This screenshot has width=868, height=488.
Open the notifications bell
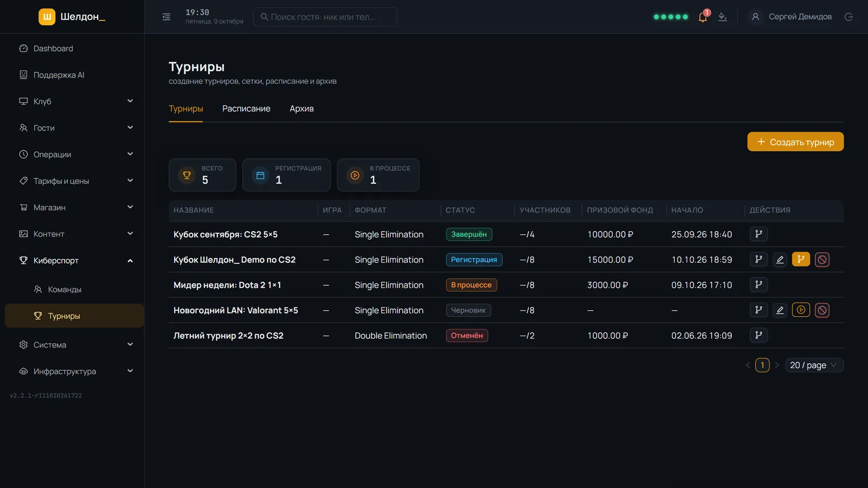[703, 17]
